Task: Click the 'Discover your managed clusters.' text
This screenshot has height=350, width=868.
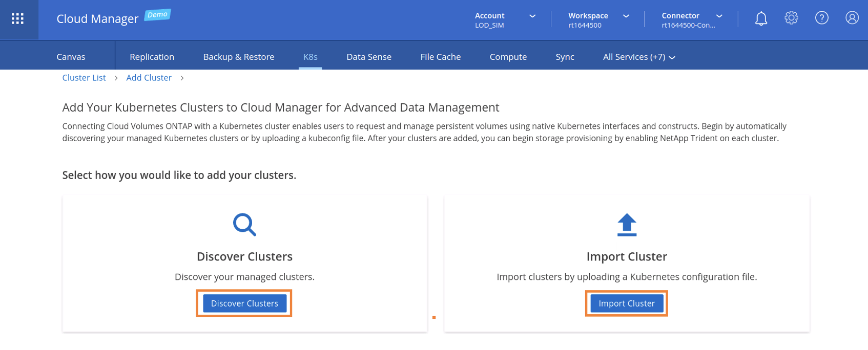Action: [244, 277]
